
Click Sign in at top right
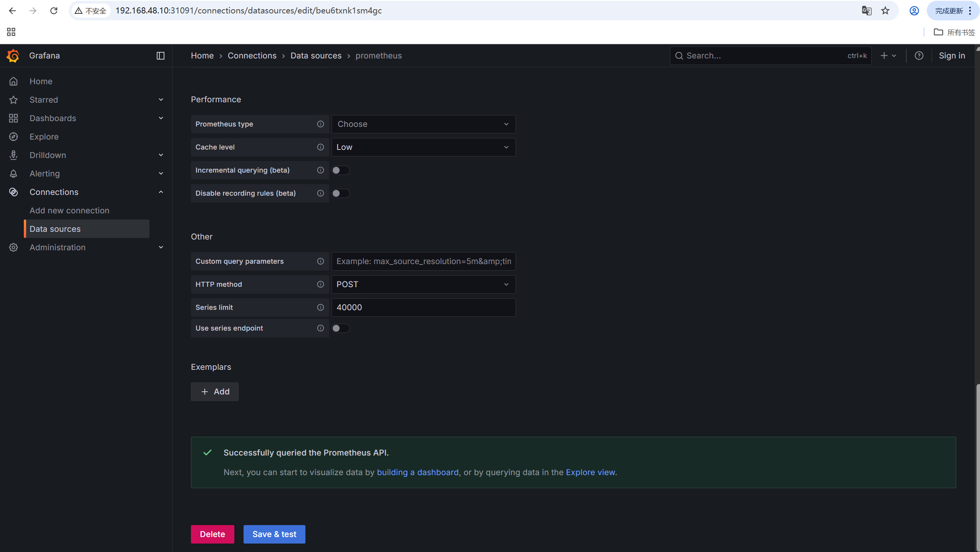coord(952,56)
